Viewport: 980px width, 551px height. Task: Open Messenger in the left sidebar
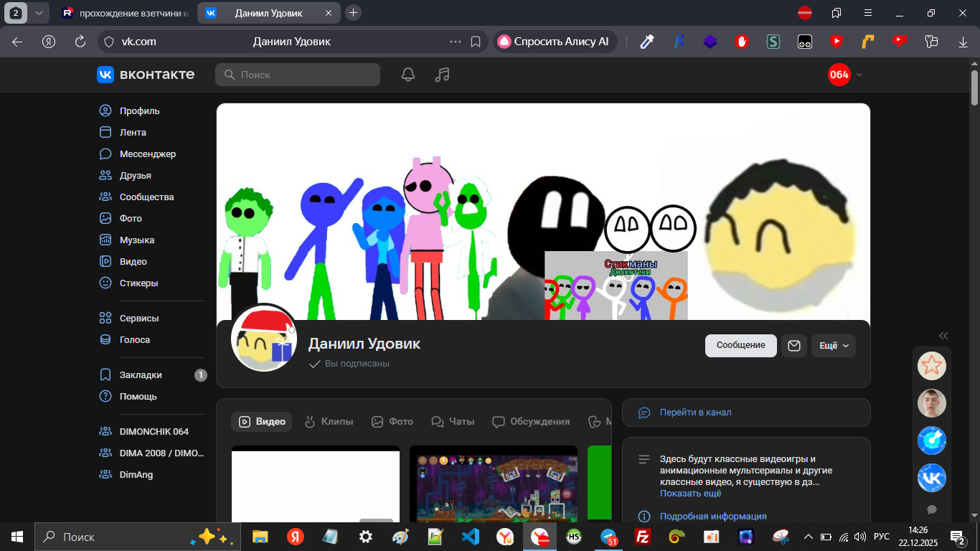pyautogui.click(x=147, y=154)
